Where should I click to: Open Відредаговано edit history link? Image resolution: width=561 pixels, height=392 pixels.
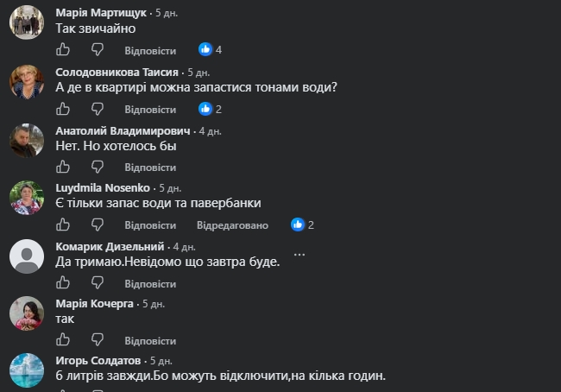[x=232, y=225]
